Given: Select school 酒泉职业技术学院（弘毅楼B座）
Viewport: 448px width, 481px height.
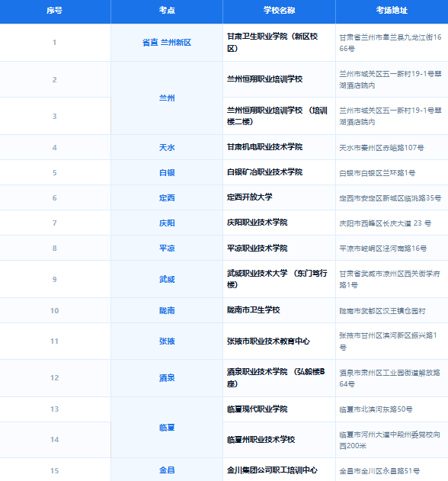Looking at the screenshot, I should 276,377.
